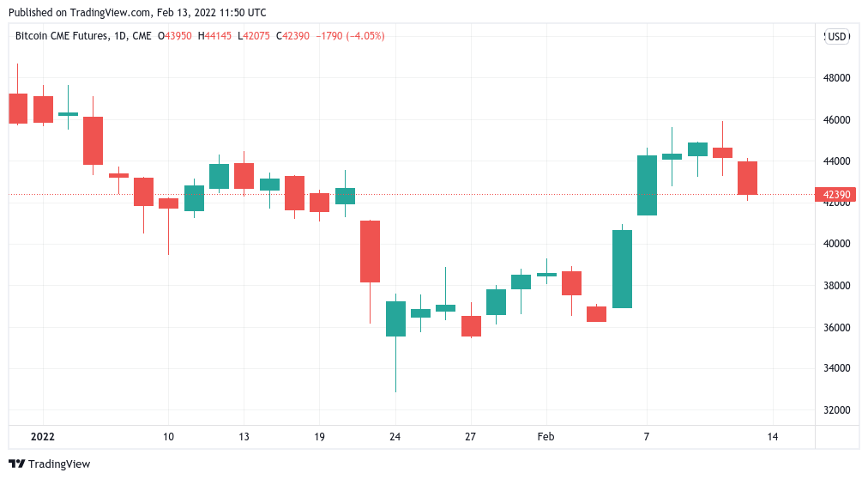The image size is (868, 479).
Task: Select the 14 date axis label
Action: tap(772, 436)
